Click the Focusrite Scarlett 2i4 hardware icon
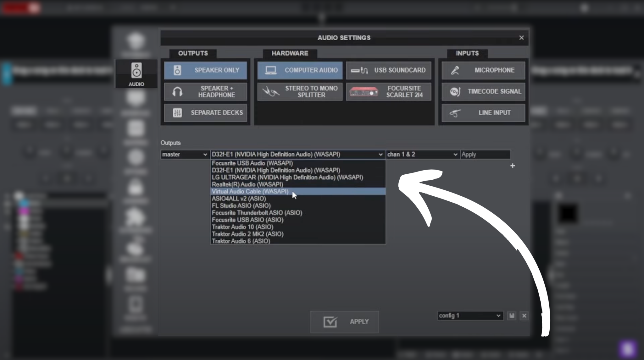The image size is (644, 360). pos(363,91)
